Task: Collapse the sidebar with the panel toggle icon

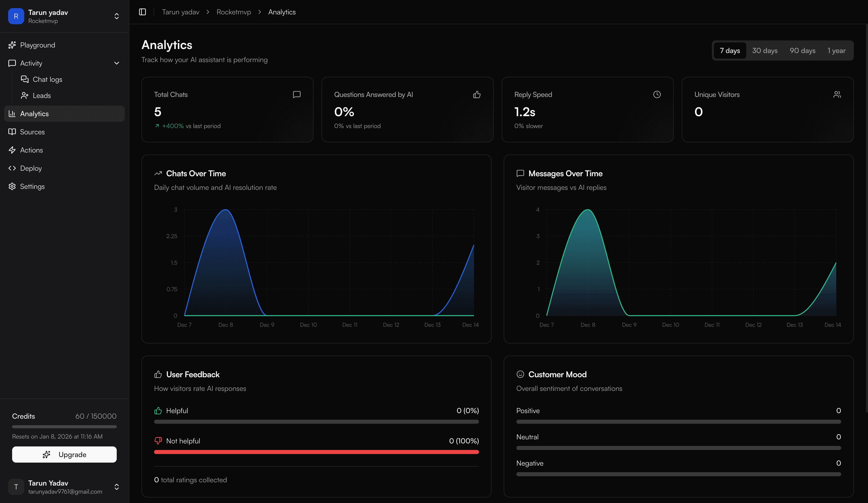Action: (x=142, y=12)
